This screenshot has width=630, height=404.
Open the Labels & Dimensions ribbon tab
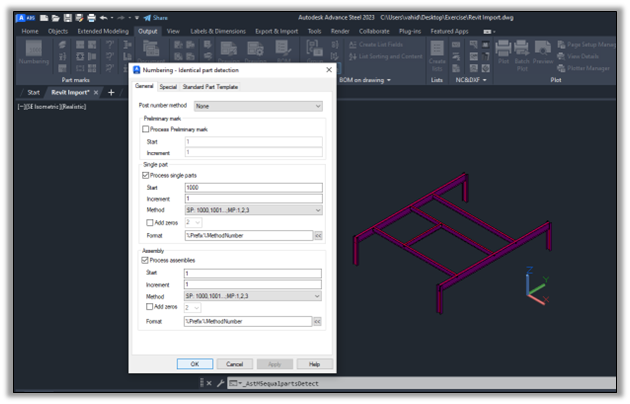(218, 31)
